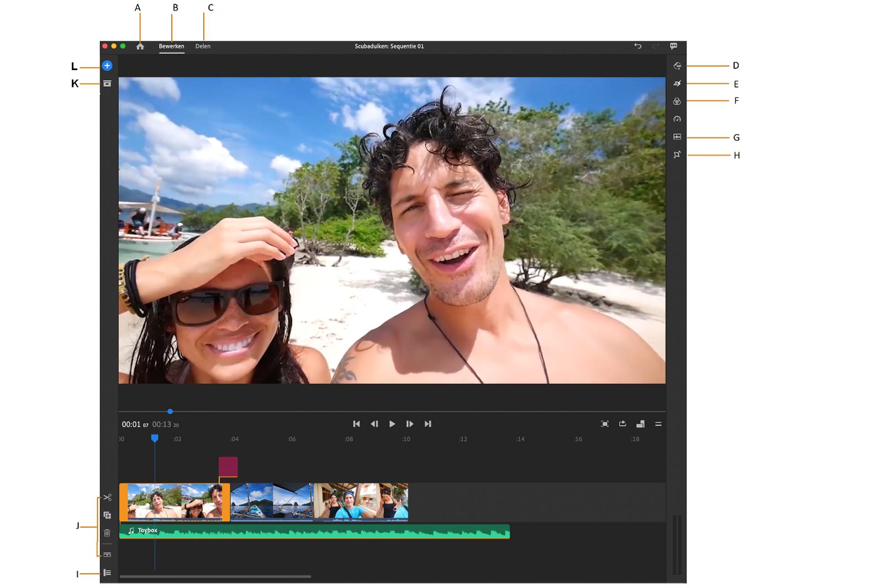Open the project assets panel icon

107,84
